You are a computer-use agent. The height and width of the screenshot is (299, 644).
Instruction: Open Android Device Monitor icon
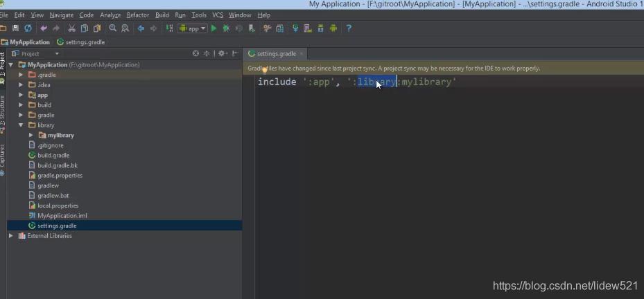333,28
